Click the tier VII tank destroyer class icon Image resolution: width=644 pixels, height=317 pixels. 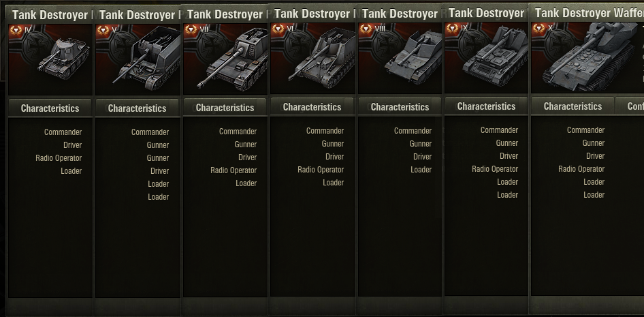click(191, 29)
